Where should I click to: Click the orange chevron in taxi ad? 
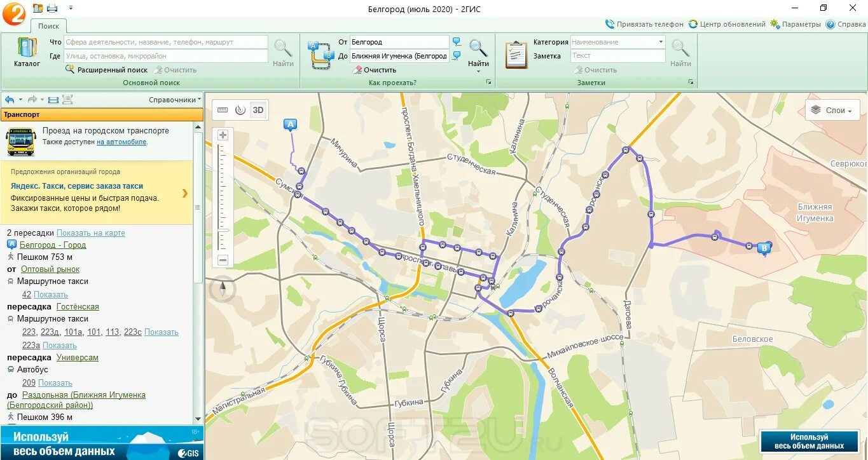[185, 193]
